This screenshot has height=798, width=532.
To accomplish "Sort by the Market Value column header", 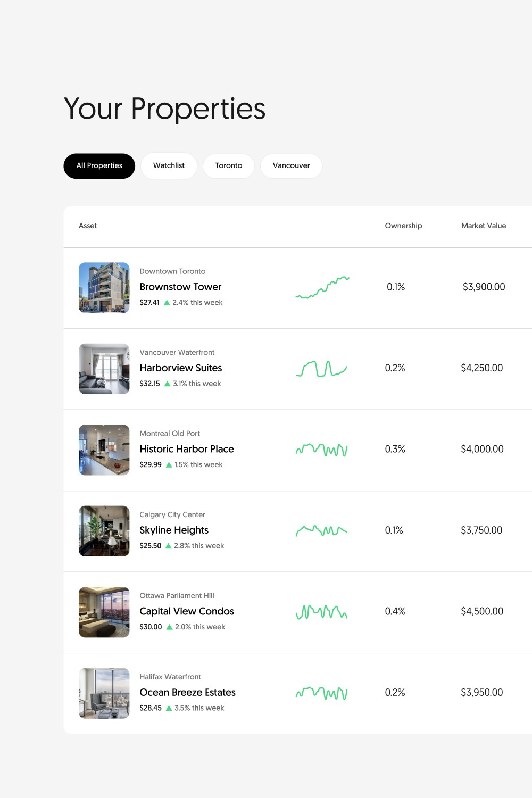I will [484, 226].
